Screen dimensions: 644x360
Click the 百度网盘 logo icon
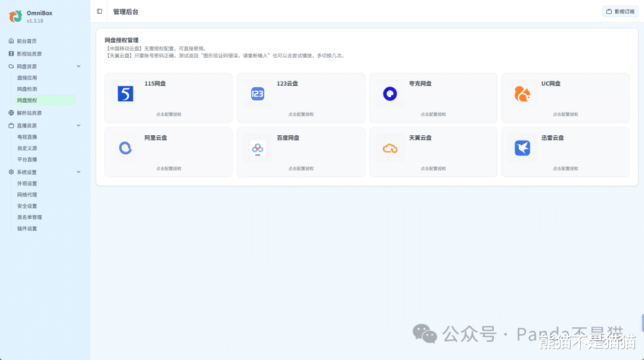tap(258, 148)
